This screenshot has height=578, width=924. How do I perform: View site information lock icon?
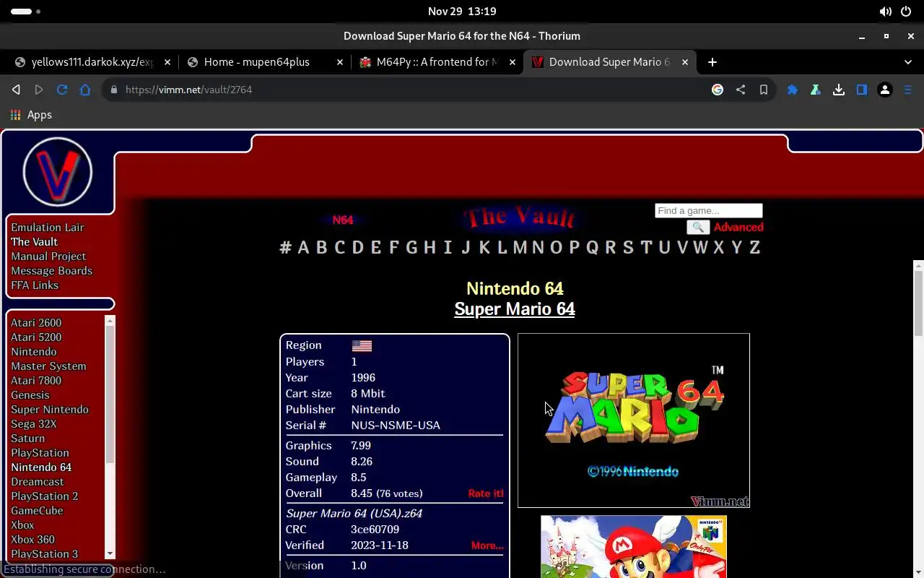(x=113, y=90)
